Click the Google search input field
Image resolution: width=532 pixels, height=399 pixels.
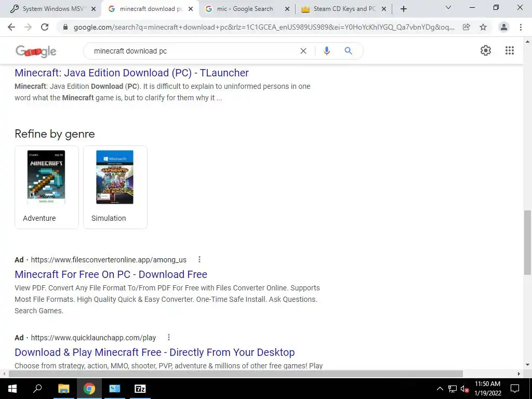click(193, 51)
